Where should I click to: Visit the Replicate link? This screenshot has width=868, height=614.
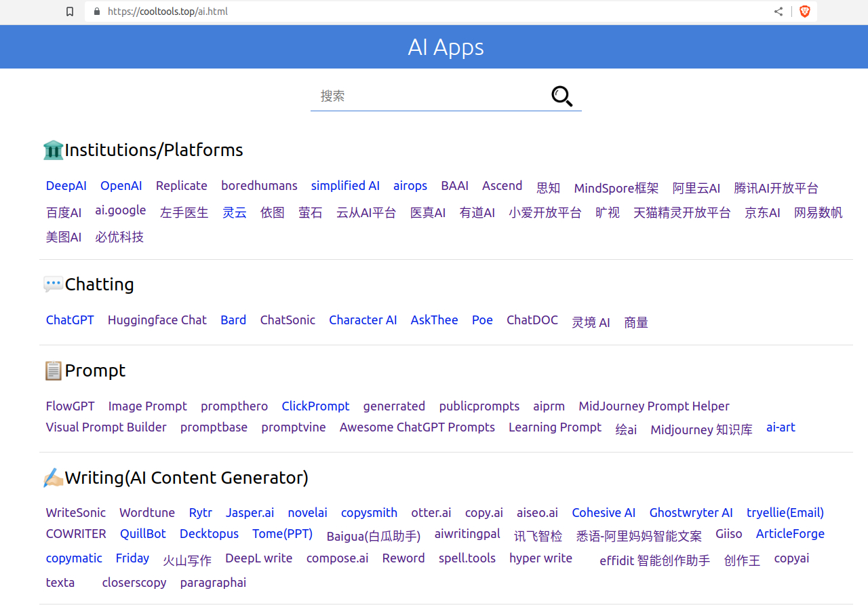pyautogui.click(x=182, y=186)
